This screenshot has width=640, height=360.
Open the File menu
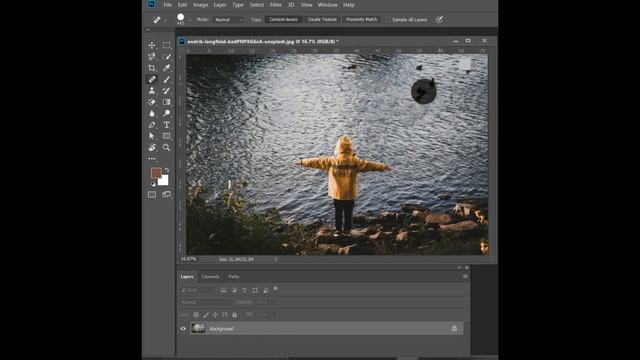pyautogui.click(x=167, y=5)
